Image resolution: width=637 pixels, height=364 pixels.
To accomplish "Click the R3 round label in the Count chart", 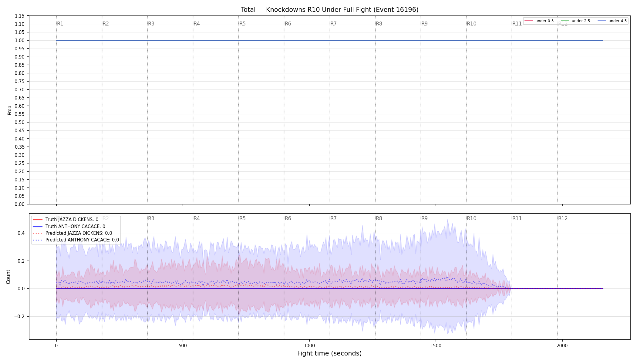I will click(151, 218).
